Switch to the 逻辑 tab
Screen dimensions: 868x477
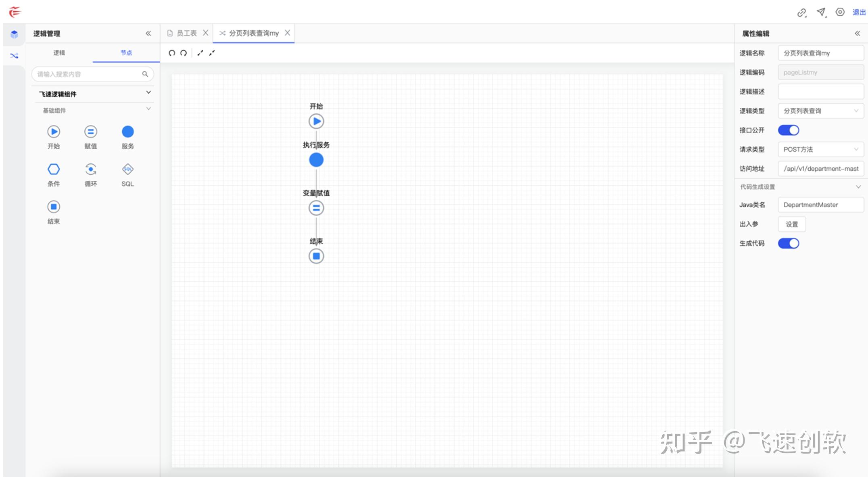(59, 53)
